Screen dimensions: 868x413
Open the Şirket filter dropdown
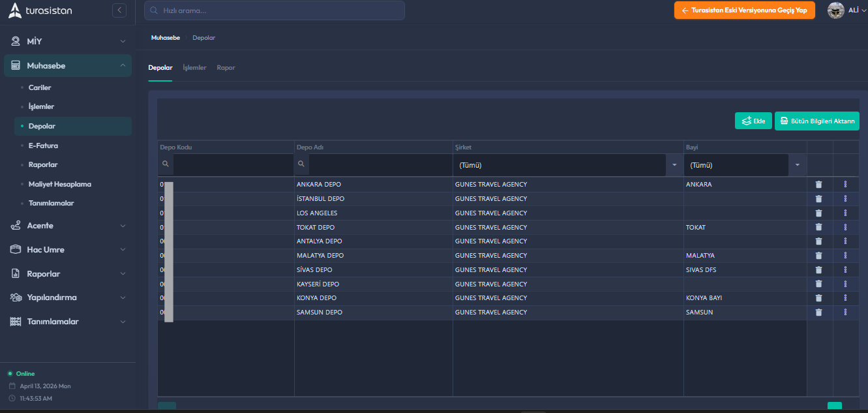[674, 166]
